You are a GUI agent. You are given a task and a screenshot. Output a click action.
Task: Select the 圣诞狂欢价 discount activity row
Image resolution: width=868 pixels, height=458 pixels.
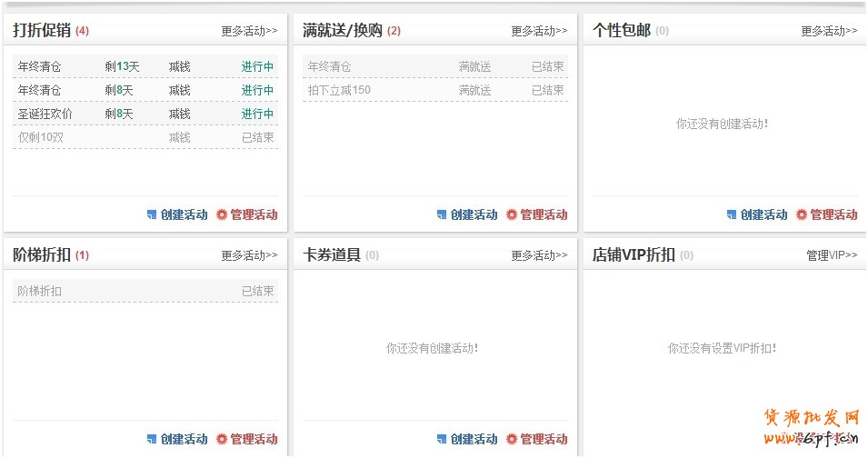[145, 114]
